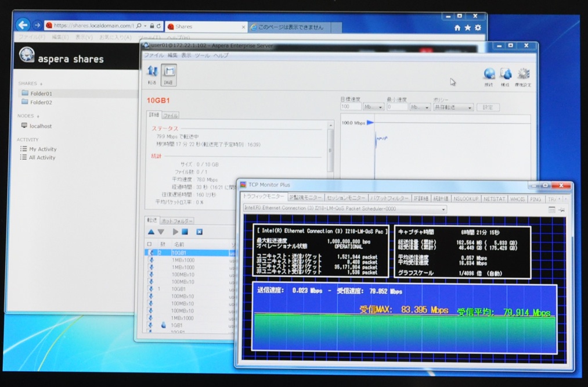This screenshot has width=588, height=387.
Task: Select the セッションモニター tab
Action: 345,198
